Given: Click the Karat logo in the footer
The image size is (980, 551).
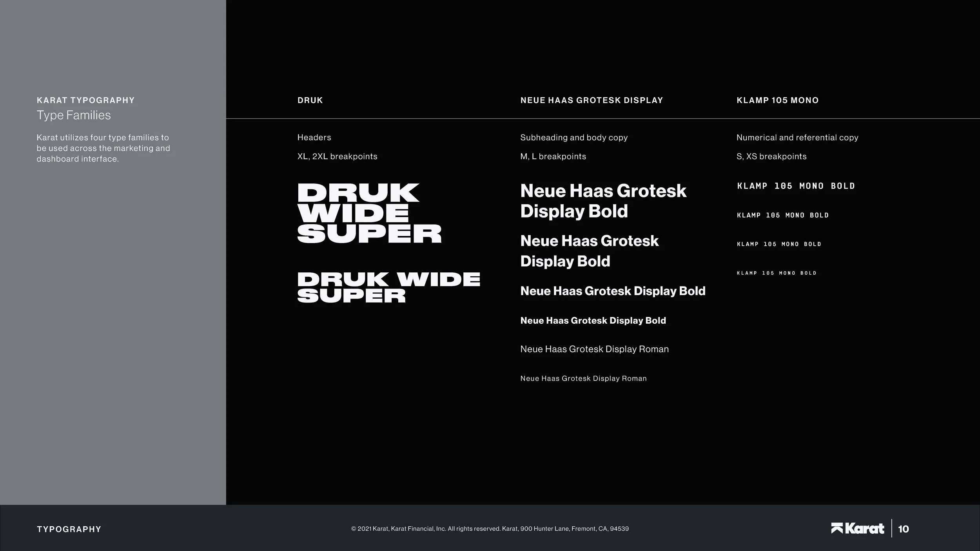Looking at the screenshot, I should click(857, 529).
